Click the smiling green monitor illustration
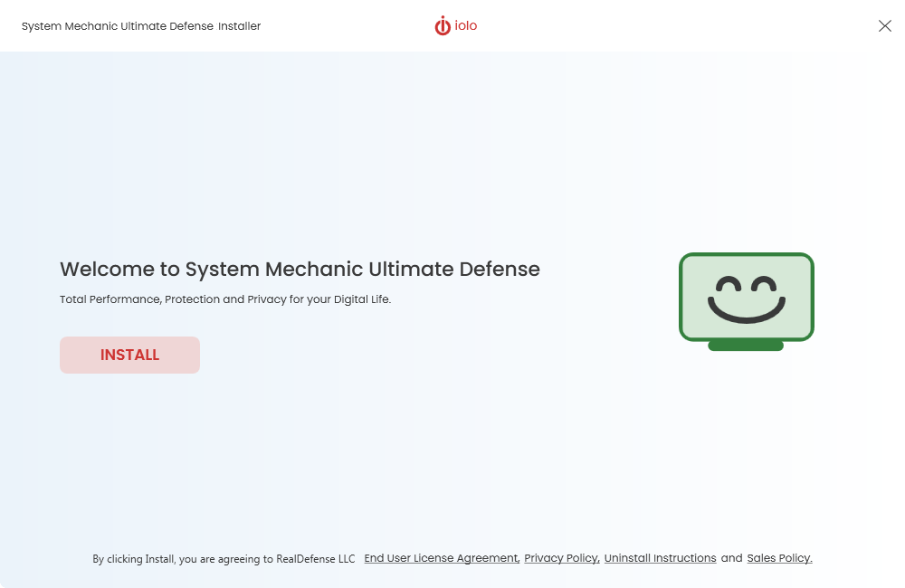The width and height of the screenshot is (905, 588). [747, 301]
